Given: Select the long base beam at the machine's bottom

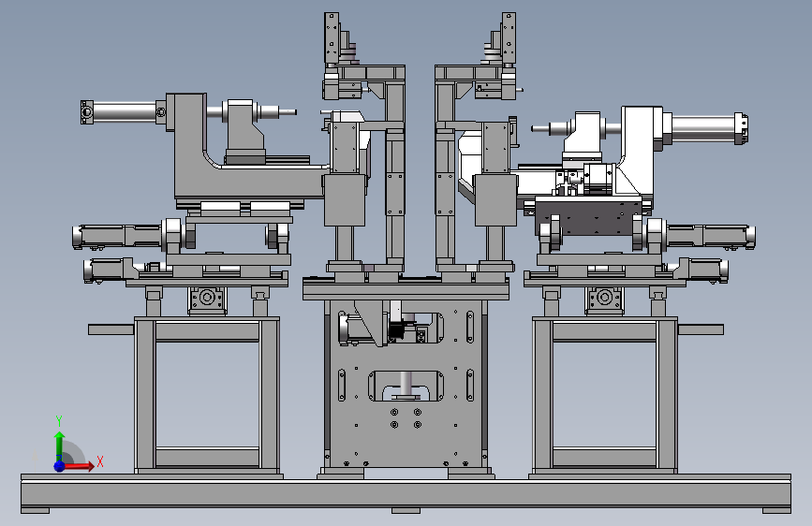Looking at the screenshot, I should (x=406, y=493).
